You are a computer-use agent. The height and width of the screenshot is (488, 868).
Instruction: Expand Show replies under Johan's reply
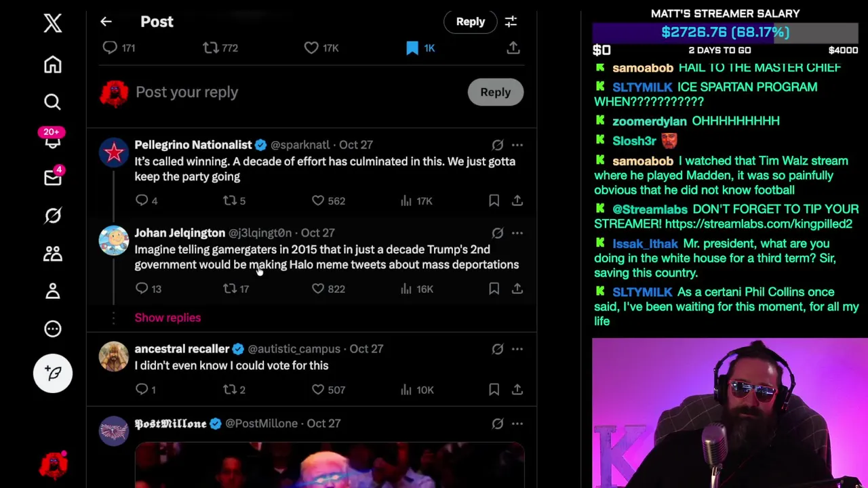tap(167, 317)
